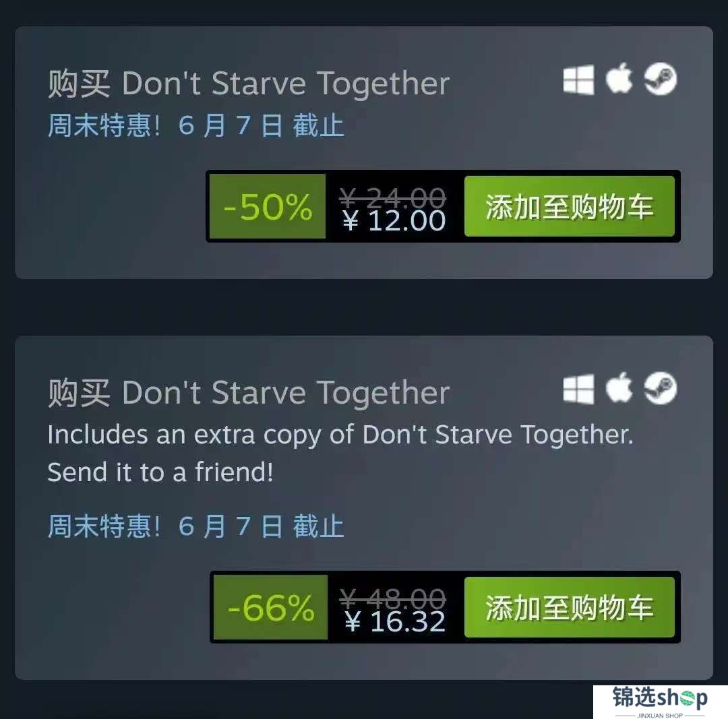728x719 pixels.
Task: Click the -50% discount badge
Action: pyautogui.click(x=268, y=206)
